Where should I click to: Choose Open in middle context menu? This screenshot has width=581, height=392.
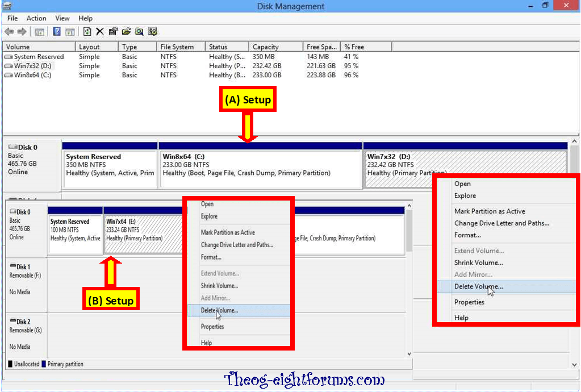239,204
